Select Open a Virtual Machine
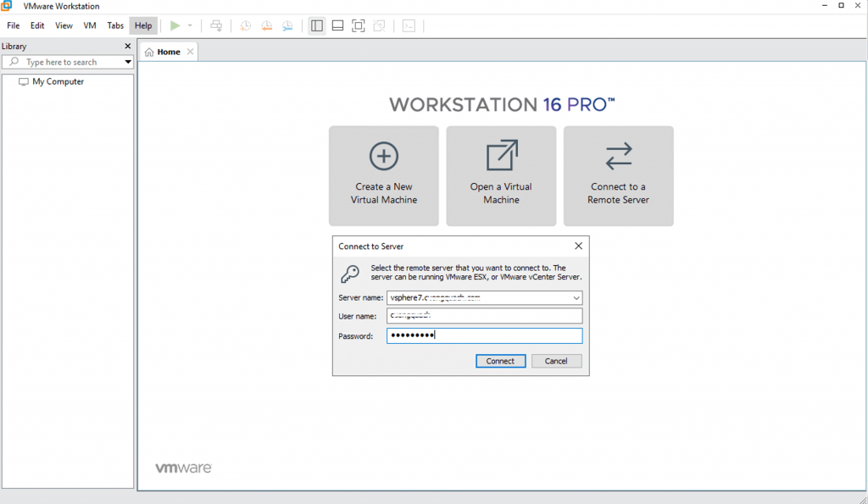The image size is (868, 504). coord(501,175)
